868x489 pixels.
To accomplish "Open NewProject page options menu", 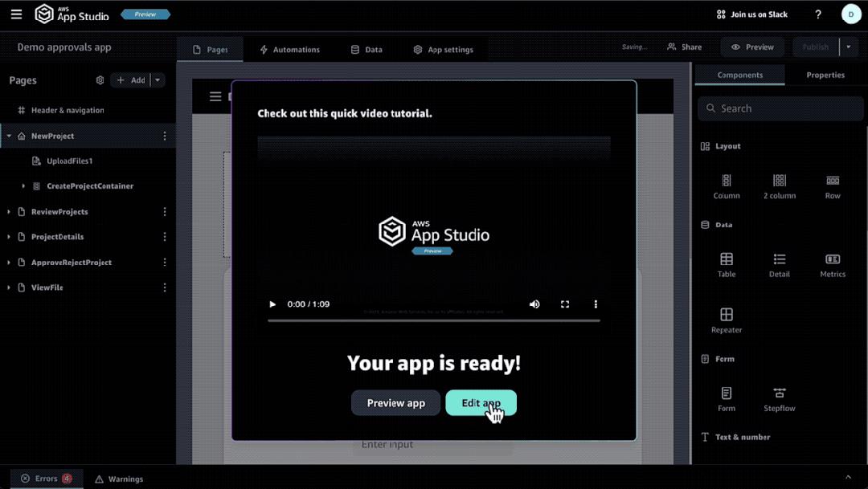I will pos(165,136).
